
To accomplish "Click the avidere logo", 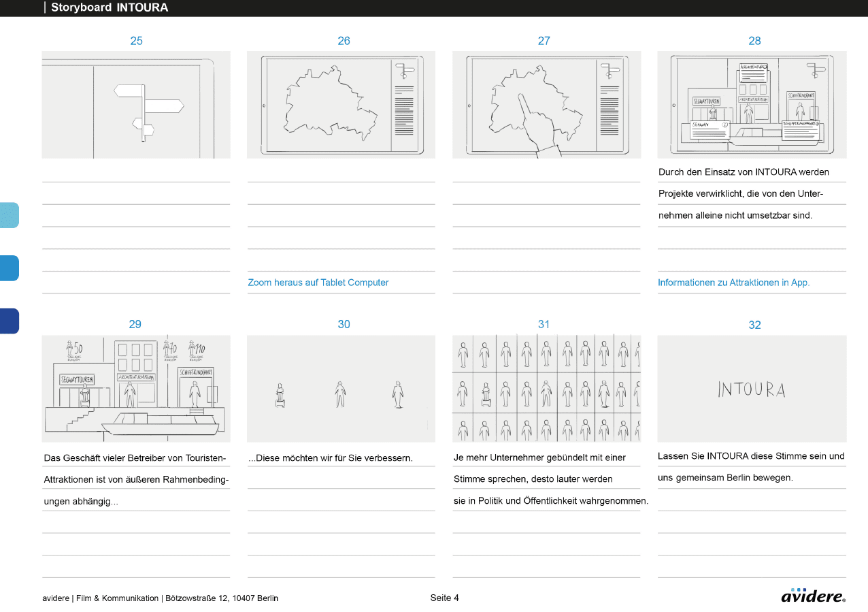I will click(x=814, y=596).
